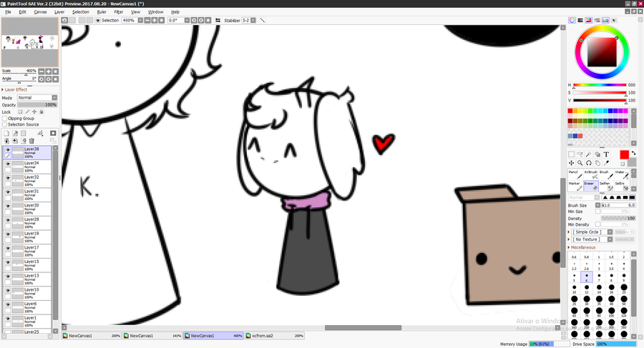Viewport: 644px width, 348px height.
Task: Choose the Watercolor brush
Action: pos(621,175)
